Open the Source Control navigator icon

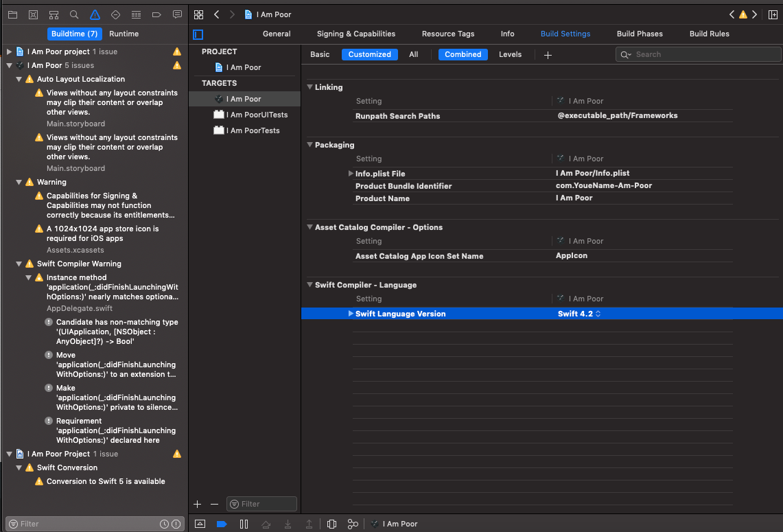34,14
